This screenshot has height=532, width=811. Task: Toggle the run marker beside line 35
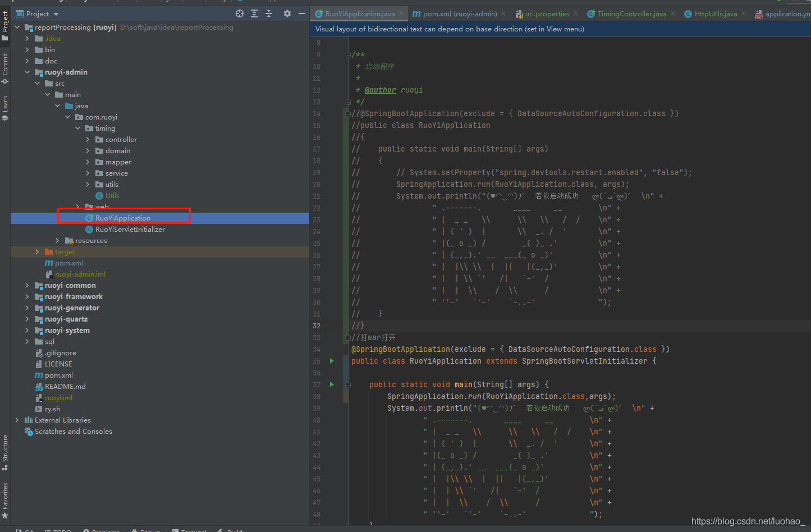click(331, 361)
